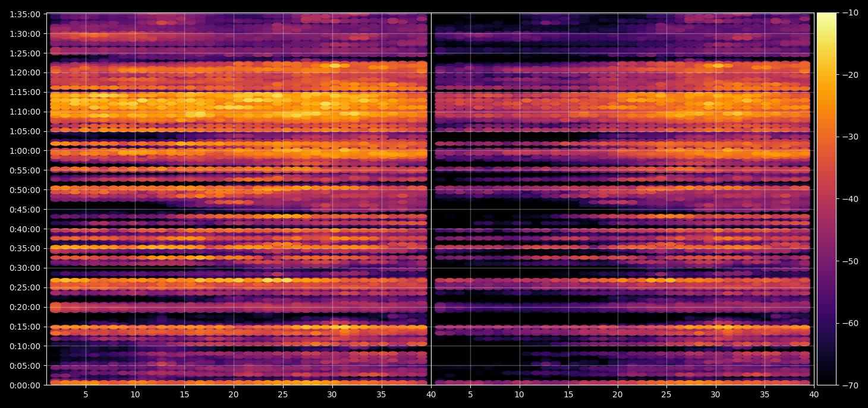
Task: Click inside the left heatmap panel
Action: (238, 199)
